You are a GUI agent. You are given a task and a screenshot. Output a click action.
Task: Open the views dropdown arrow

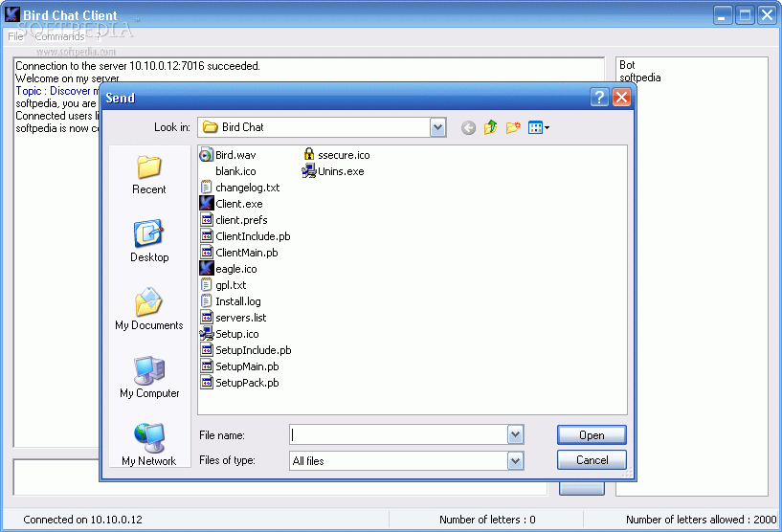(x=547, y=128)
